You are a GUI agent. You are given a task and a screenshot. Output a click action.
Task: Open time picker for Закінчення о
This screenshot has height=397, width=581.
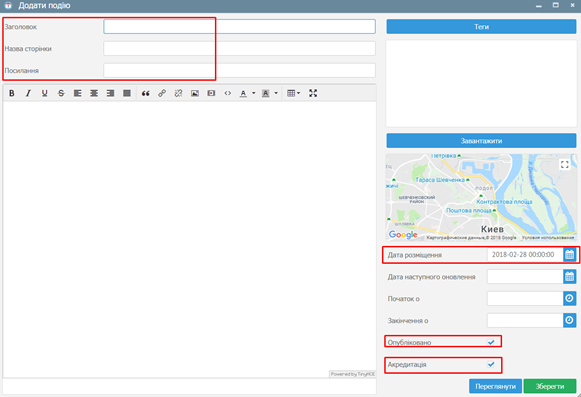[x=570, y=320]
